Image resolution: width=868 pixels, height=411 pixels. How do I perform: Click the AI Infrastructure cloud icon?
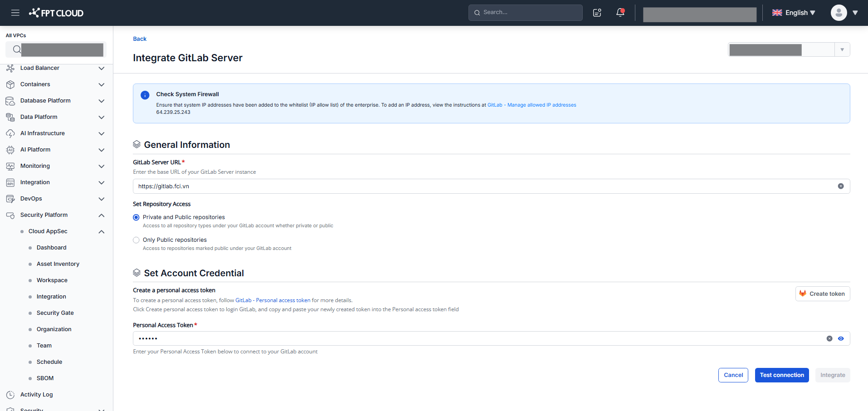tap(10, 133)
